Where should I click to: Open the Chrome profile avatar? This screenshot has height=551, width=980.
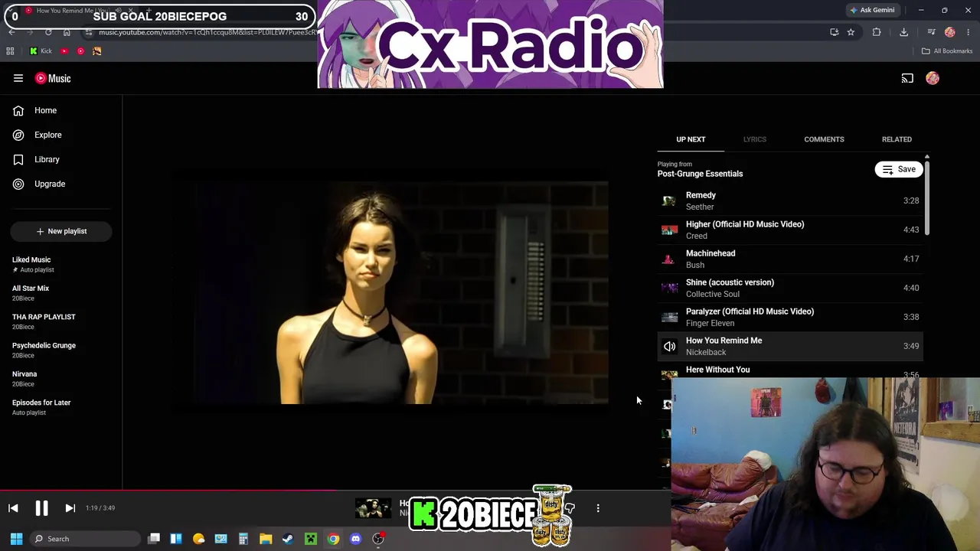(x=950, y=32)
